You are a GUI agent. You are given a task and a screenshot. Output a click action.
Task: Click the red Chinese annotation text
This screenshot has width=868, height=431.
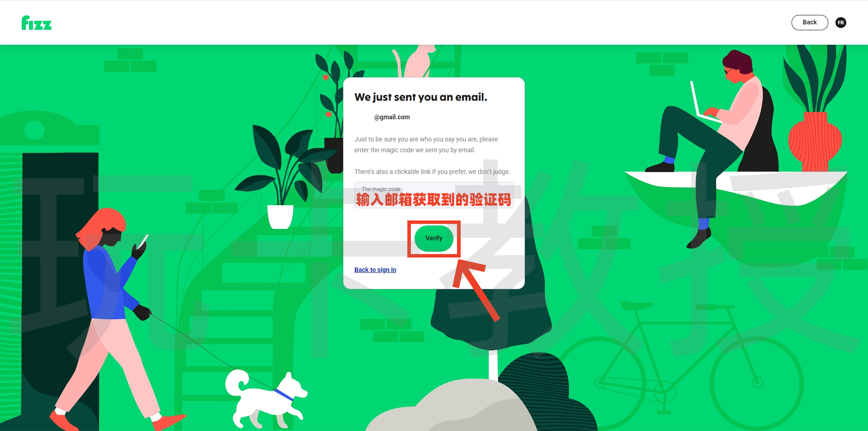click(x=434, y=199)
